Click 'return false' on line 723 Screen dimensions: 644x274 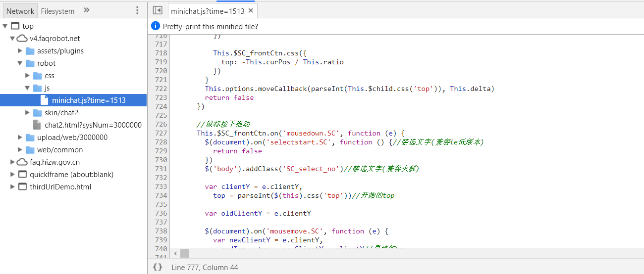[x=229, y=97]
